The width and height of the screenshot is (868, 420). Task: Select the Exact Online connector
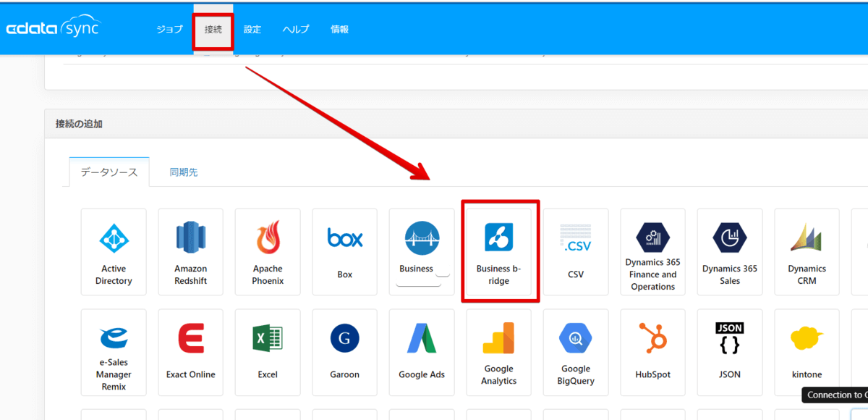(x=190, y=353)
